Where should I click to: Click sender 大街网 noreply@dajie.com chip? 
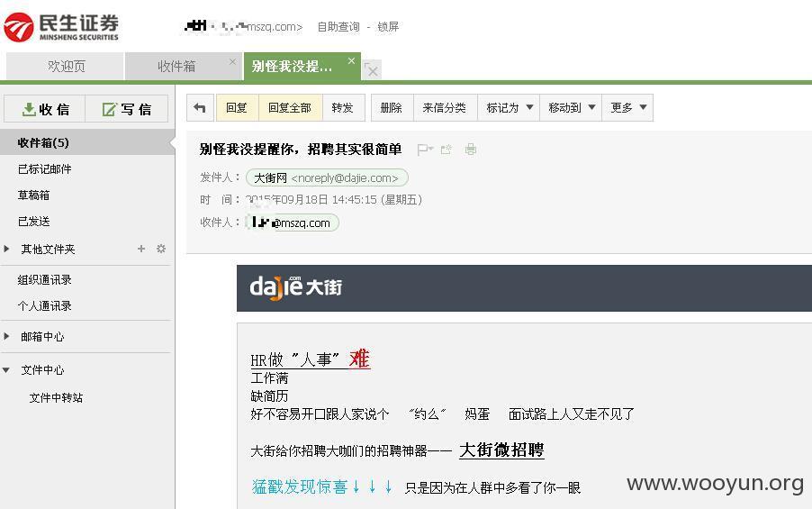[x=327, y=177]
